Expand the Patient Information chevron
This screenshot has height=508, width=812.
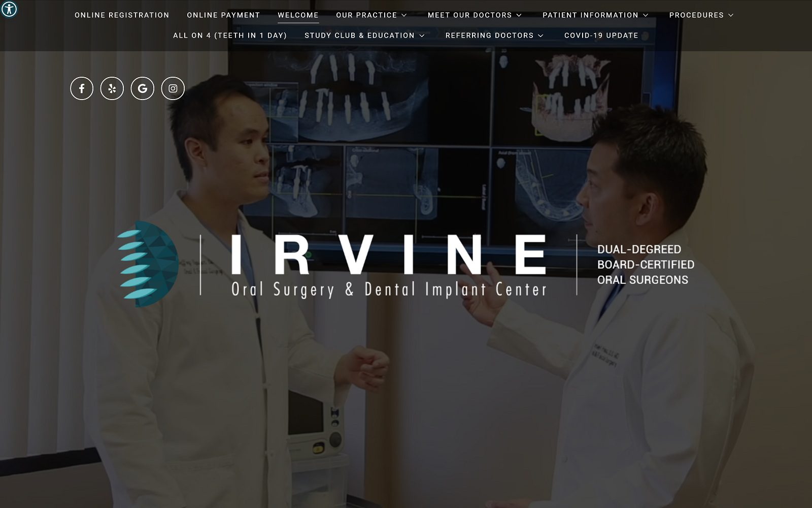(646, 15)
